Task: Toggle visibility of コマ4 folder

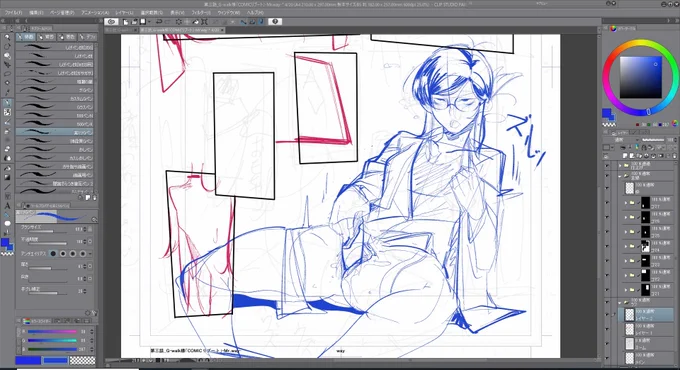Action: pyautogui.click(x=607, y=246)
